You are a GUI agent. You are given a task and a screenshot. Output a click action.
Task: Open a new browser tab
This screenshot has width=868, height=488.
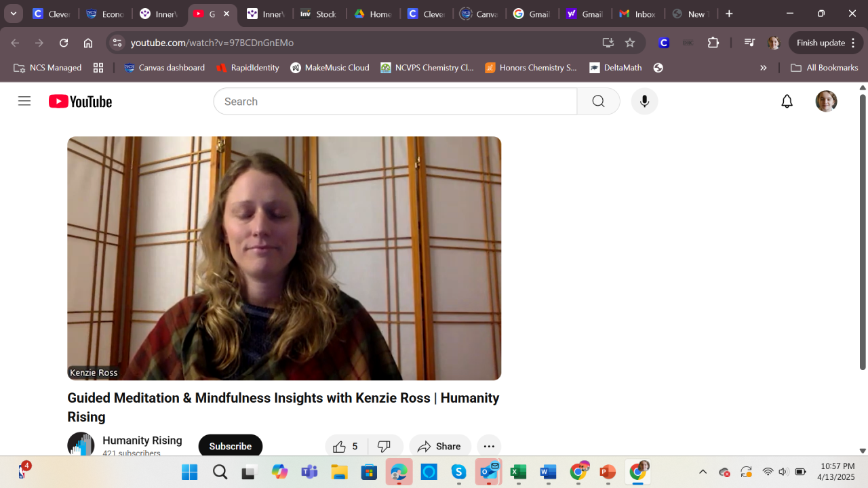coord(729,14)
